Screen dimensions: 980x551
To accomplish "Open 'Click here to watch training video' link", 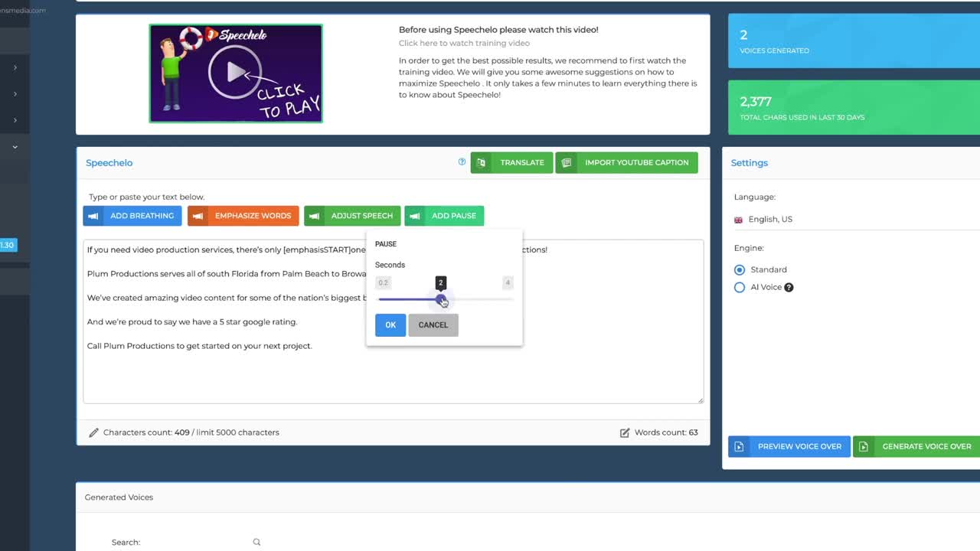I will pyautogui.click(x=464, y=43).
